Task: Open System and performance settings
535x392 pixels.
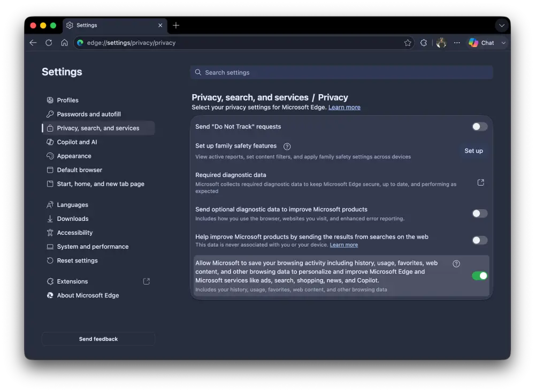Action: tap(98, 247)
